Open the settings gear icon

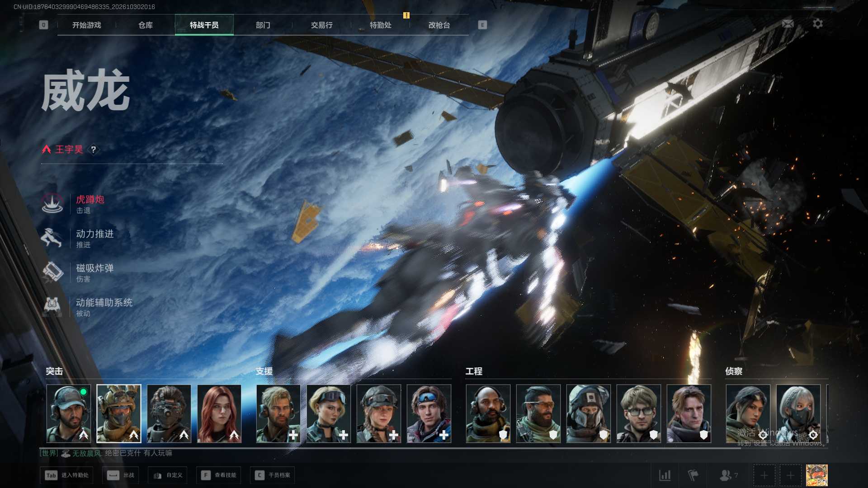pyautogui.click(x=817, y=23)
